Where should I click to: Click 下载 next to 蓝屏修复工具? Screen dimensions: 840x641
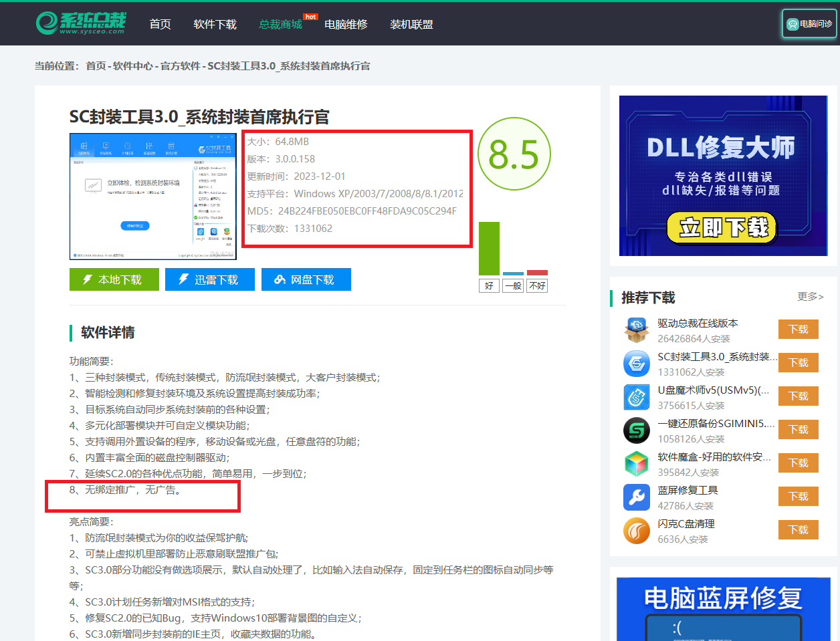(799, 496)
